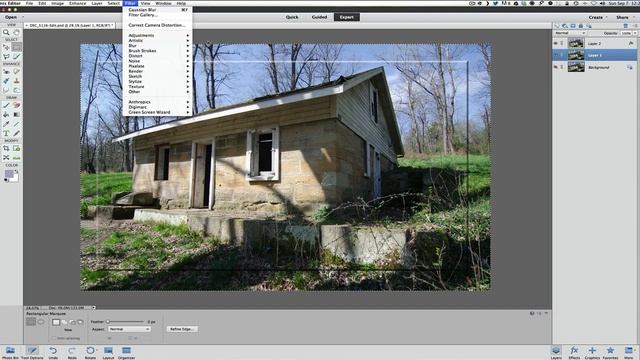Choose Gaussian Blur from Filter menu

point(158,9)
